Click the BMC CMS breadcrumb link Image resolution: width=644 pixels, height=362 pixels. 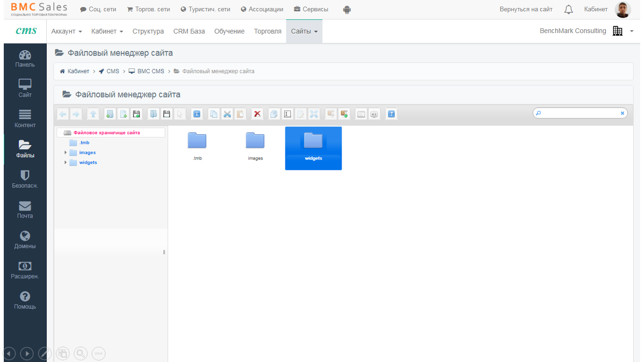151,71
